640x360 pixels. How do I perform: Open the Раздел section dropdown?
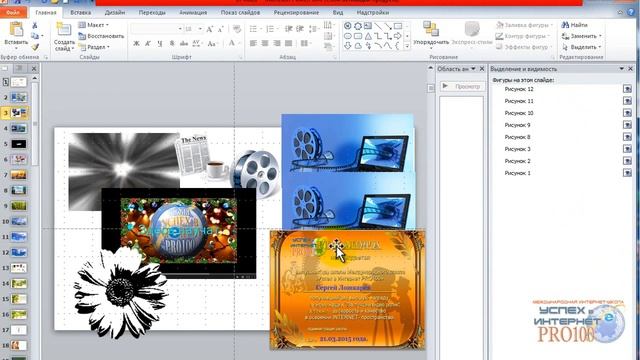point(94,47)
